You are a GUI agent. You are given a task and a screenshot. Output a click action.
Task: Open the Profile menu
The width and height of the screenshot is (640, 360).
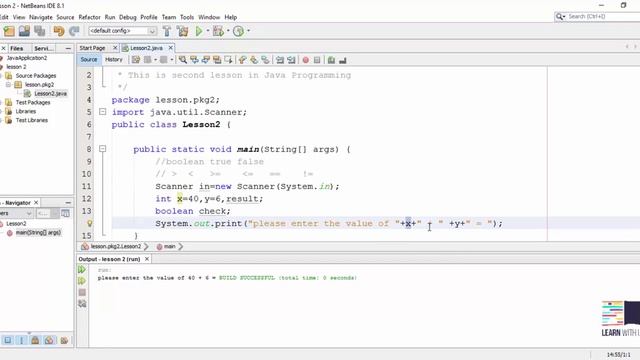(149, 17)
